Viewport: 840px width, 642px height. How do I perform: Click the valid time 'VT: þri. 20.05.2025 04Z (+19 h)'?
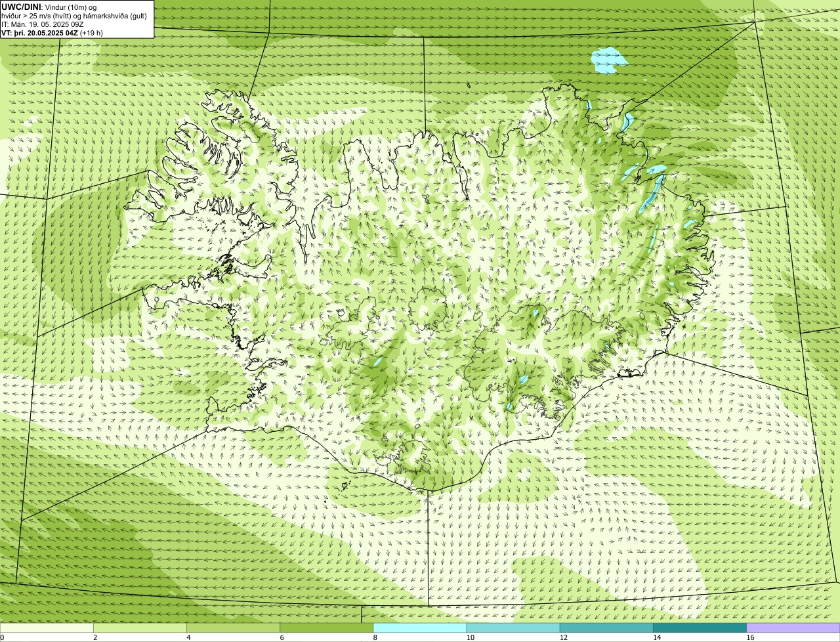coord(52,33)
